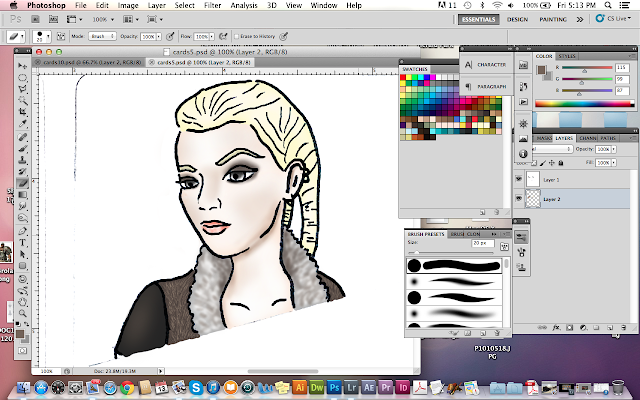Toggle lock transparent pixels in Layers
This screenshot has height=400, width=640.
pos(534,163)
